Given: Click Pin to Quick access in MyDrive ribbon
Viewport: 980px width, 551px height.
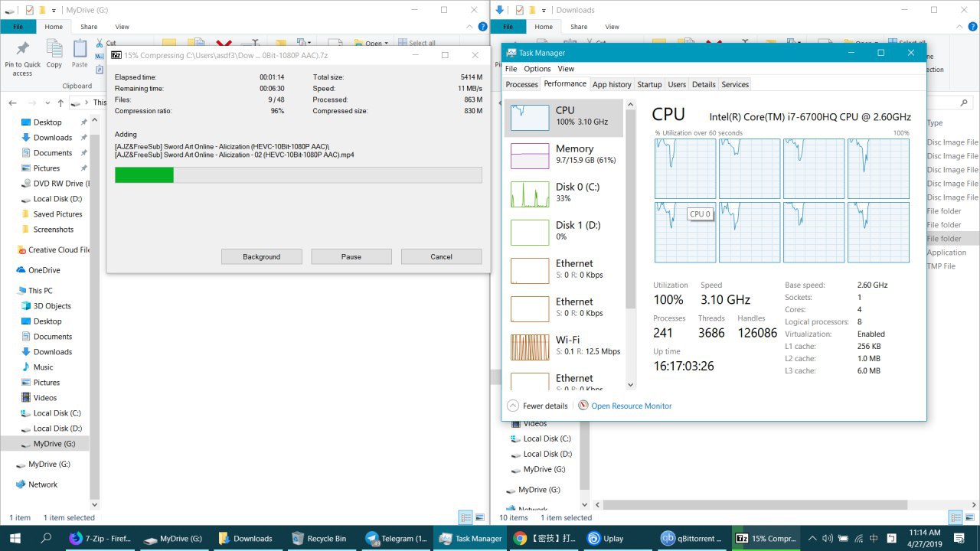Looking at the screenshot, I should (x=23, y=58).
